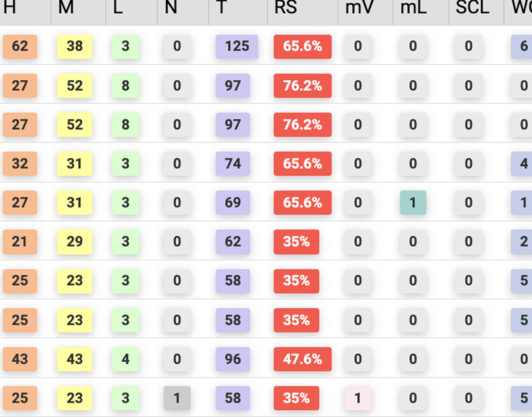Viewport: 532px width, 417px height.
Task: Click the pink 1 badge under mV
Action: (x=358, y=398)
